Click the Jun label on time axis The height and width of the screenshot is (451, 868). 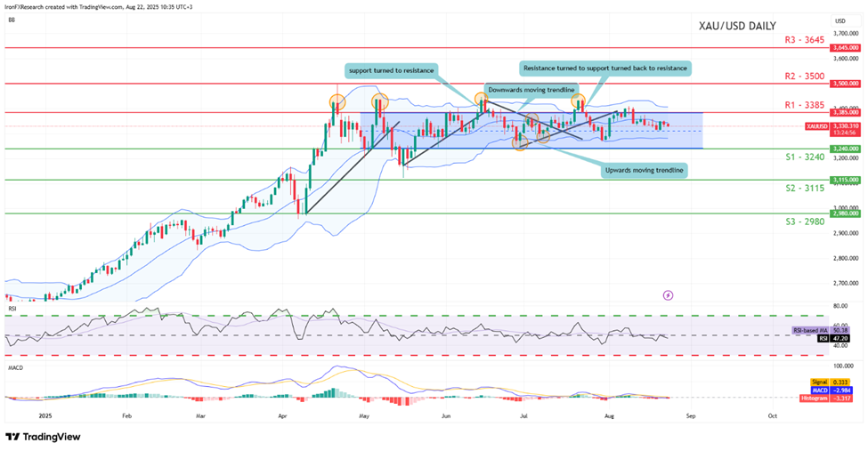pos(444,415)
